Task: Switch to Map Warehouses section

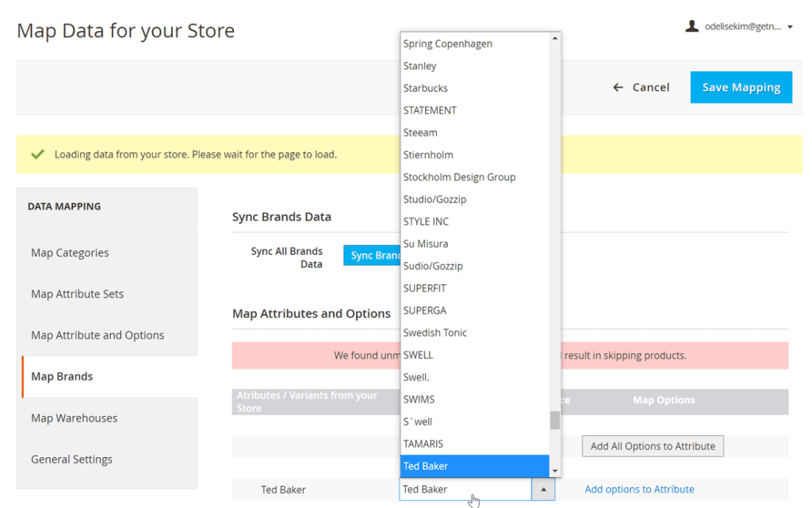Action: click(x=74, y=418)
